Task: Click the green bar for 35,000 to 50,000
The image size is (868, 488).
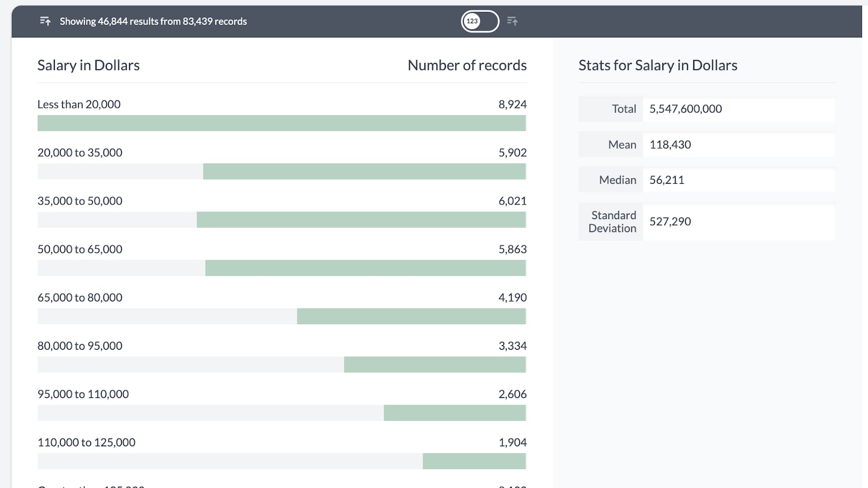Action: pyautogui.click(x=361, y=220)
